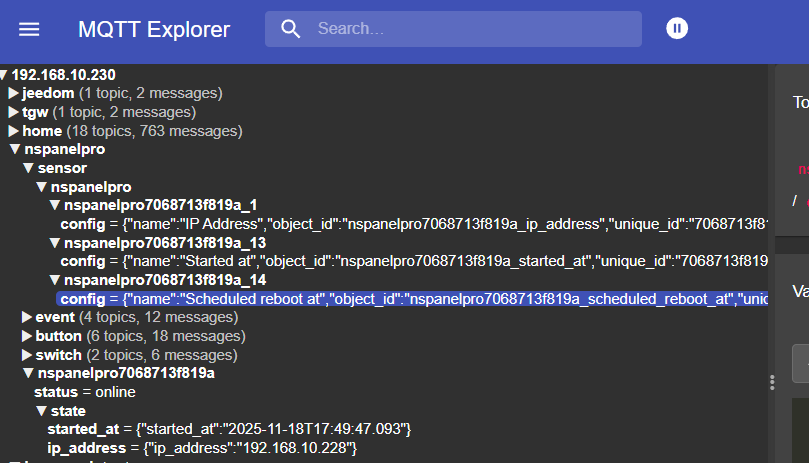The height and width of the screenshot is (463, 809).
Task: Type in the Search field
Action: pos(470,29)
